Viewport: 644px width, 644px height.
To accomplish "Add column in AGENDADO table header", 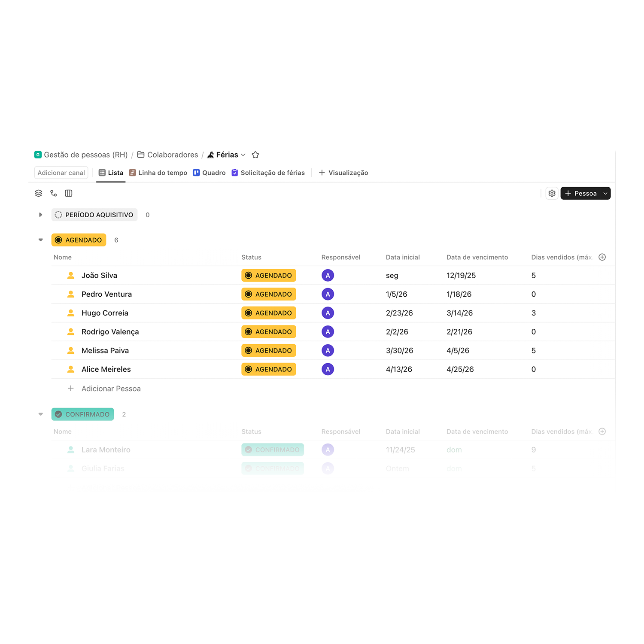I will tap(602, 257).
